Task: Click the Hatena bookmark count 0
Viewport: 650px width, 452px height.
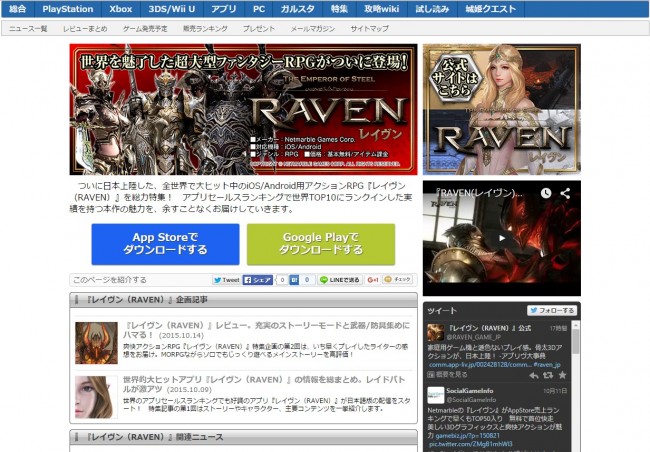Action: tap(307, 280)
